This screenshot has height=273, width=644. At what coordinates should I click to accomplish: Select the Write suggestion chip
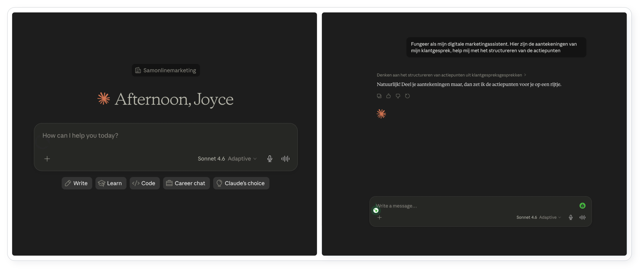pyautogui.click(x=77, y=183)
